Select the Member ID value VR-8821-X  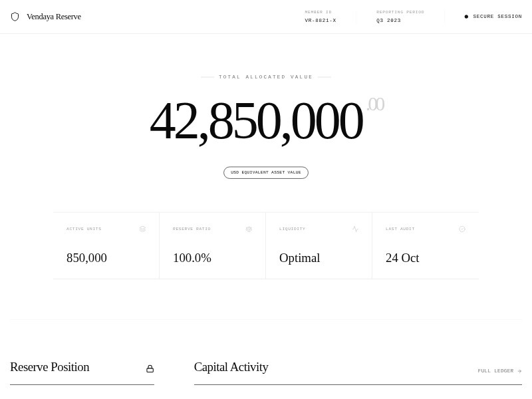321,21
